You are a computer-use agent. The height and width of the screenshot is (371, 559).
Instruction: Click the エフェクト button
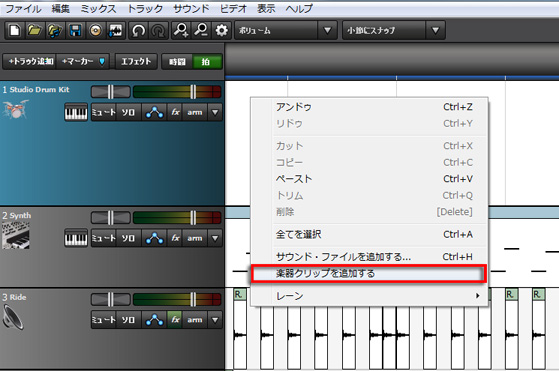[136, 62]
